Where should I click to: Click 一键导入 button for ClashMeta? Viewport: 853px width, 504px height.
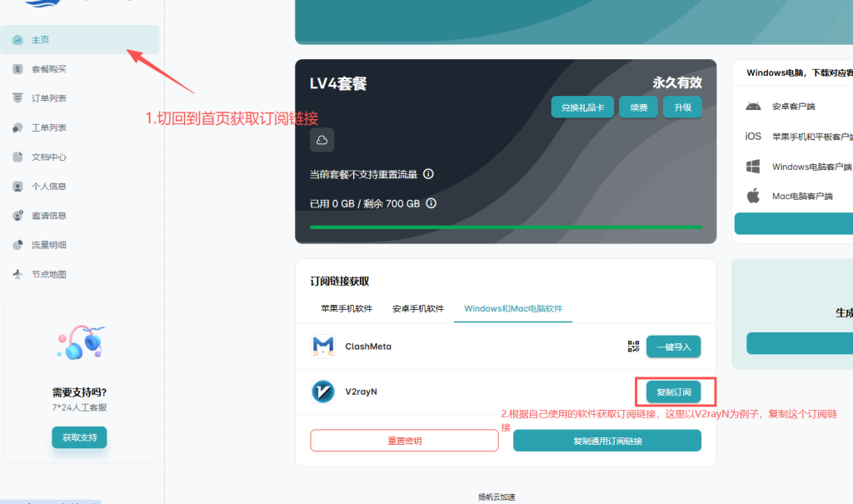[674, 347]
